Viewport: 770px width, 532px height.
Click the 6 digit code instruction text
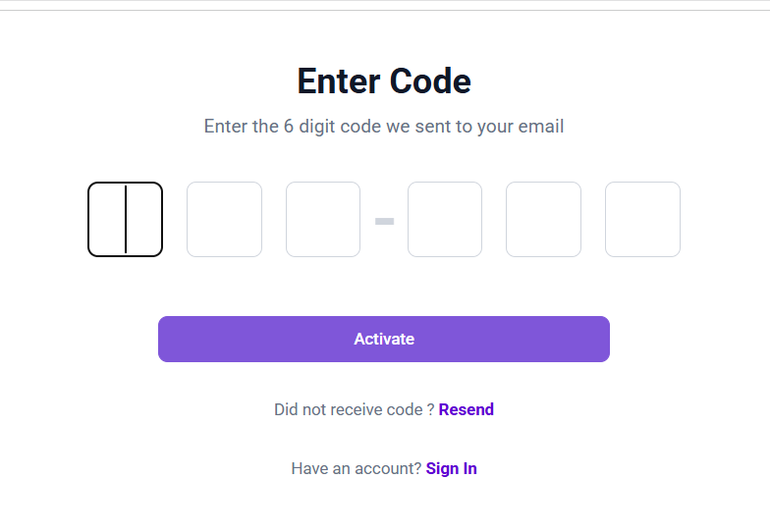(384, 127)
